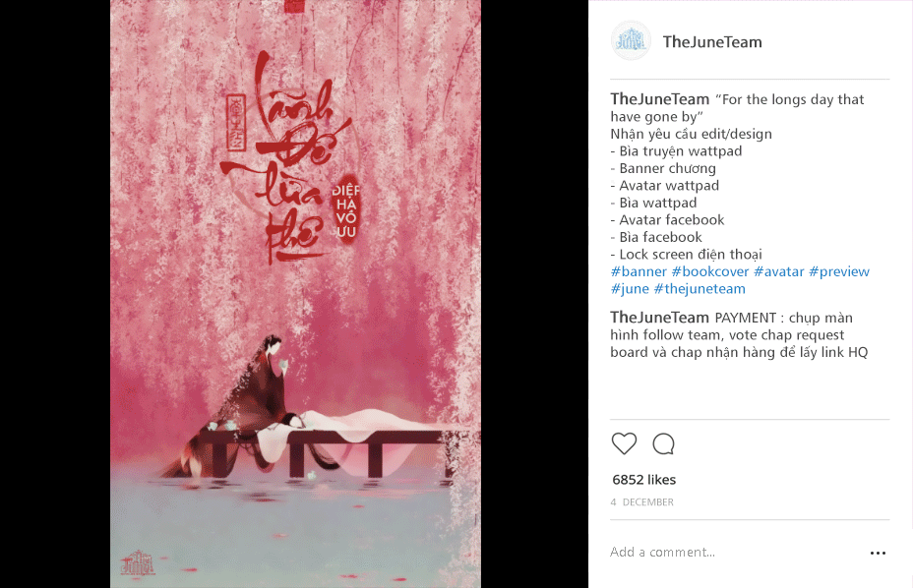Open the #preview hashtag
The height and width of the screenshot is (588, 913).
pos(839,271)
